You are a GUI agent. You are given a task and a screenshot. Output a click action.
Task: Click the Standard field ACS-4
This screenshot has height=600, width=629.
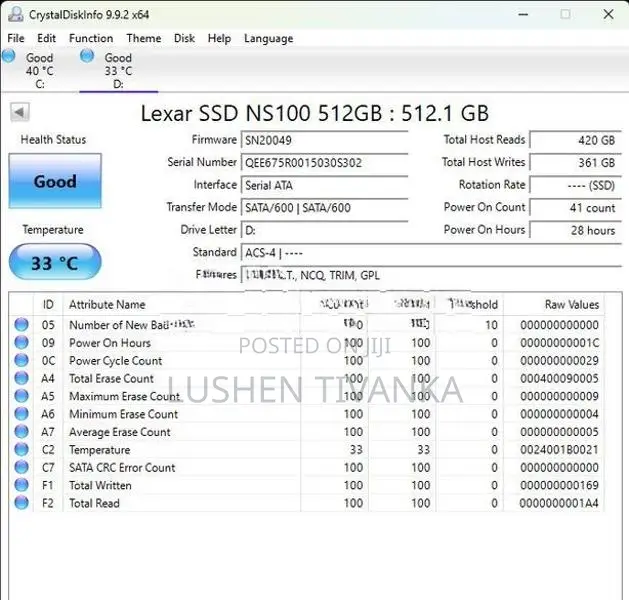[431, 253]
